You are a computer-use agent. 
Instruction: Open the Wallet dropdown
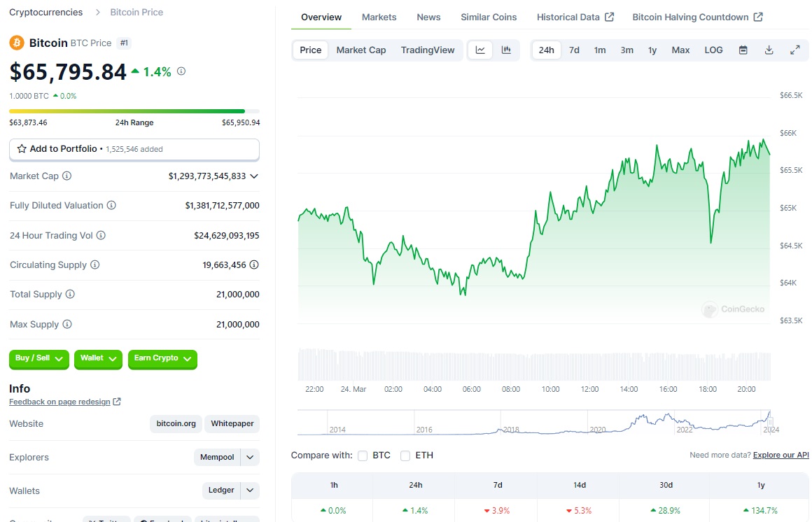pyautogui.click(x=98, y=358)
